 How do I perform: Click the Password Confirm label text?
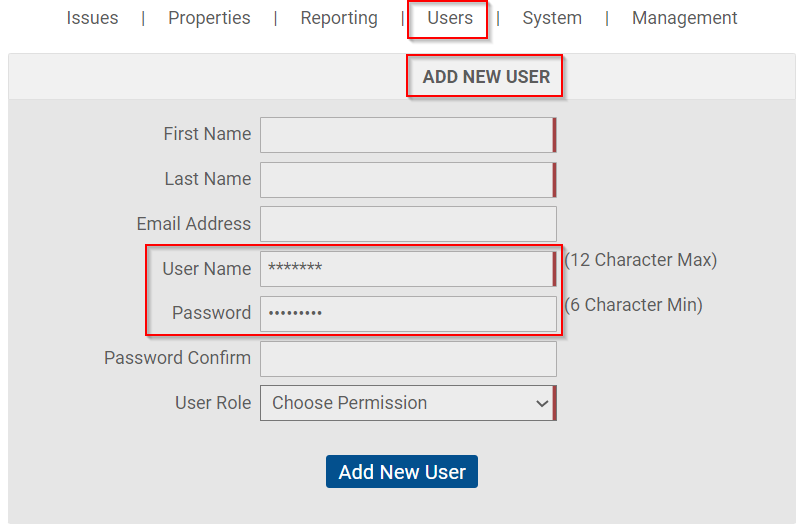[x=177, y=358]
